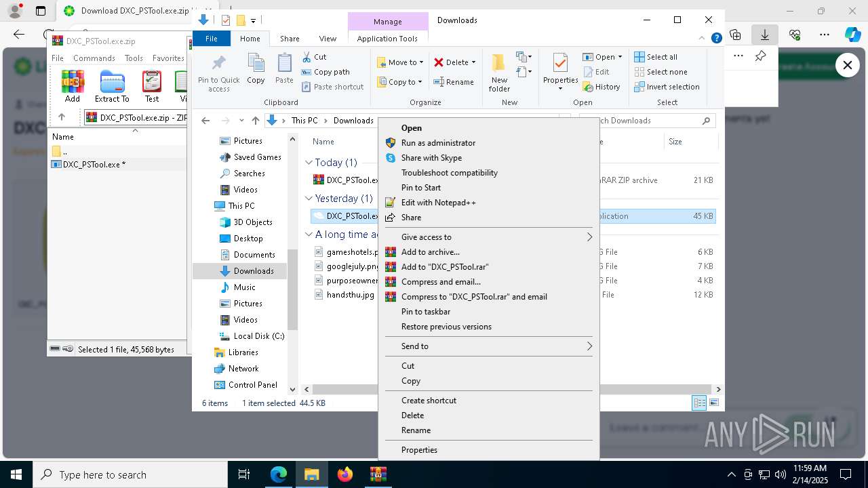Open Firefox from taskbar
Image resolution: width=868 pixels, height=488 pixels.
(345, 474)
